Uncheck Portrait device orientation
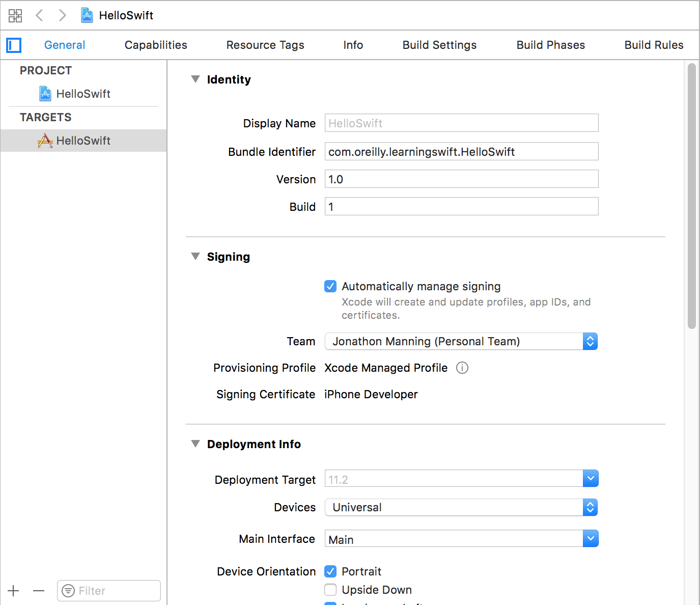 point(330,571)
